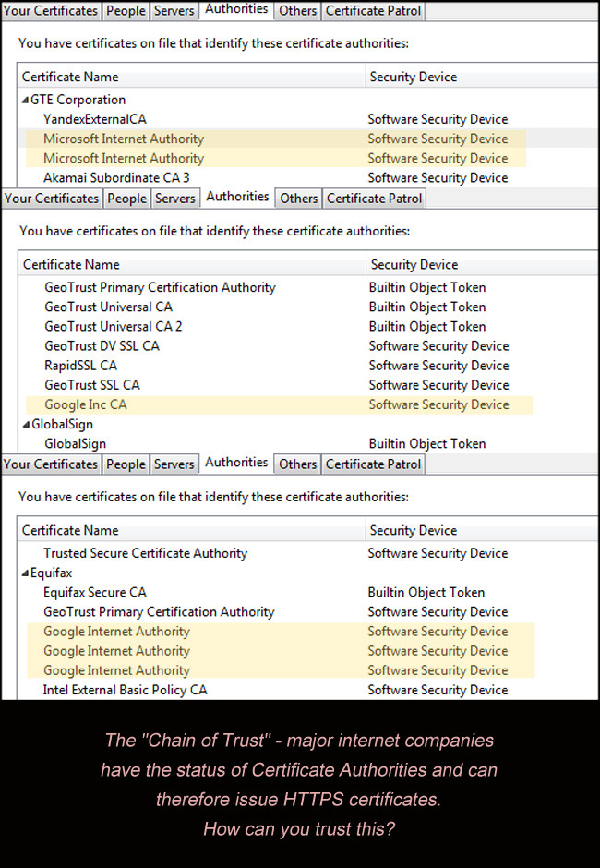Click Software Security Device next to Google Inc CA
Image resolution: width=600 pixels, height=868 pixels.
[x=439, y=404]
